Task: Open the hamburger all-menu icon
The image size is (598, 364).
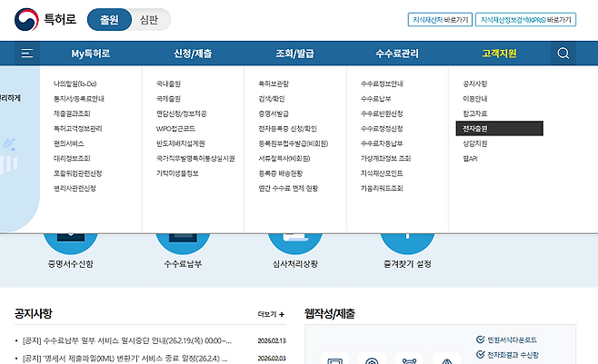Action: 26,54
